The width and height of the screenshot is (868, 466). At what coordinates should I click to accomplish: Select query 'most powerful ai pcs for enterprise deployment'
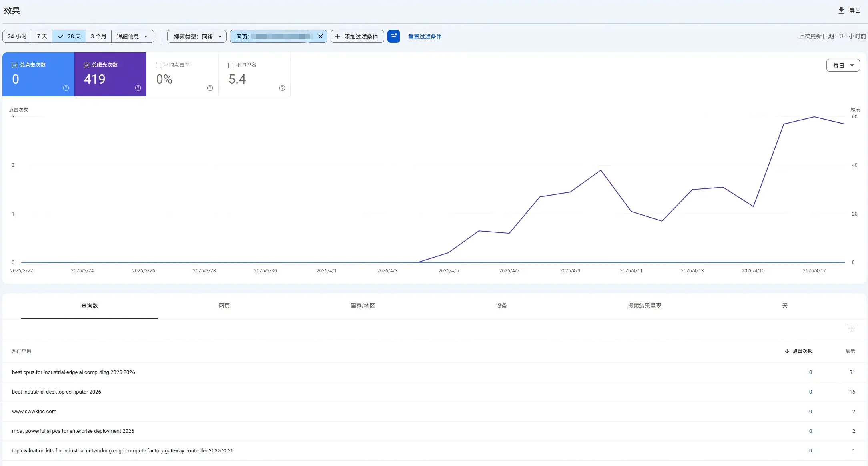(x=73, y=431)
